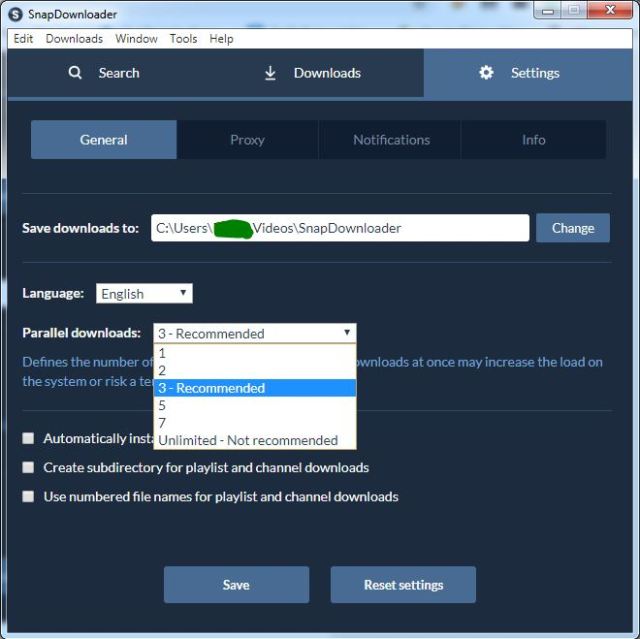Select 7 parallel downloads option
Viewport: 640px width, 639px height.
coord(255,423)
